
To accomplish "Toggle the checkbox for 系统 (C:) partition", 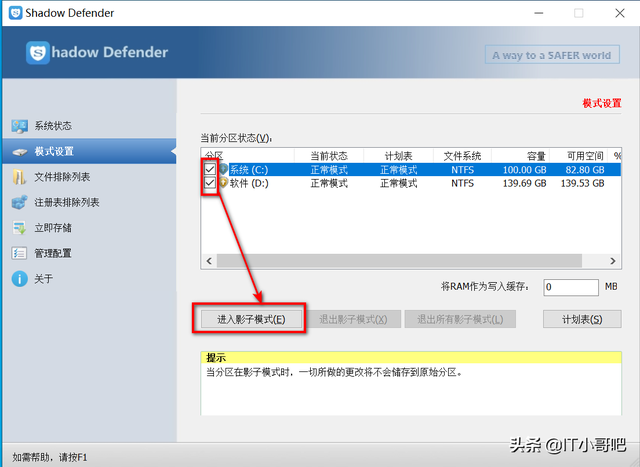I will pyautogui.click(x=210, y=170).
